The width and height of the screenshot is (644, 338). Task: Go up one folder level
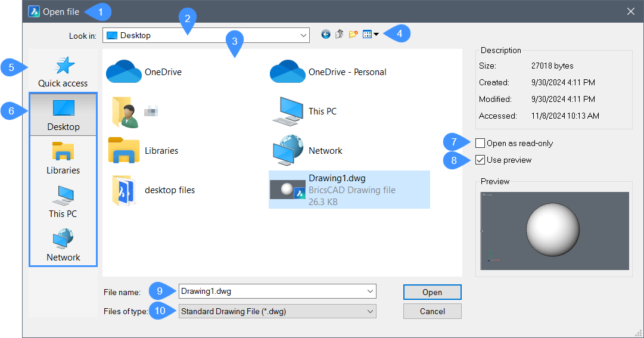pos(340,35)
